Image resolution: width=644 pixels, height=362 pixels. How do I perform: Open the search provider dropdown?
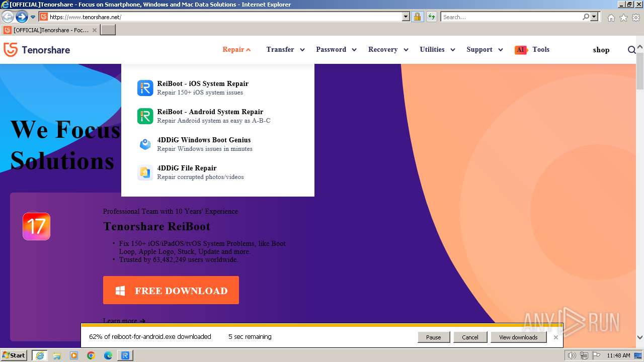click(x=594, y=17)
